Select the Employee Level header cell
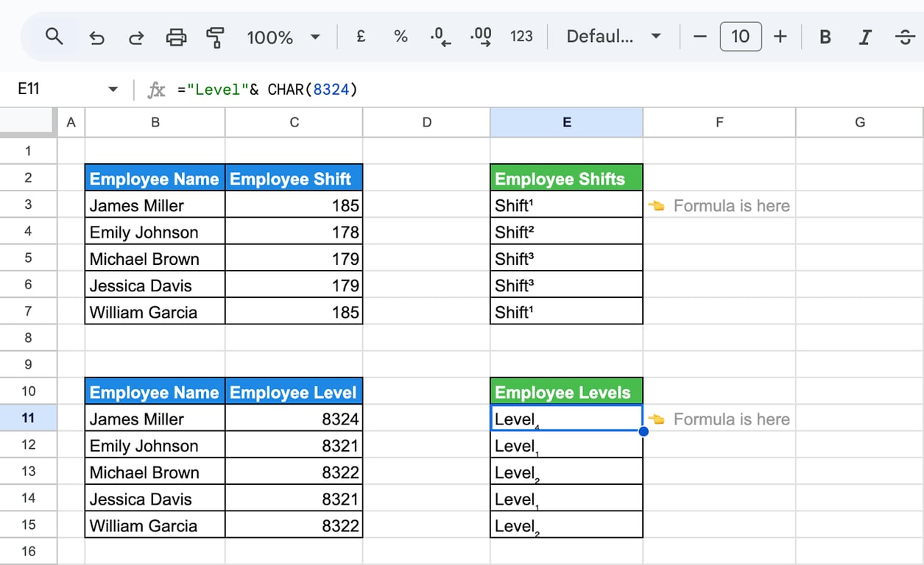The width and height of the screenshot is (924, 565). click(294, 391)
